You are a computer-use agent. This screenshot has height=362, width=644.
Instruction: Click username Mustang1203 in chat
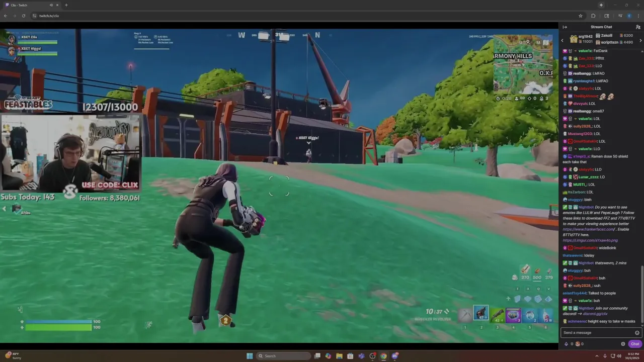[580, 134]
